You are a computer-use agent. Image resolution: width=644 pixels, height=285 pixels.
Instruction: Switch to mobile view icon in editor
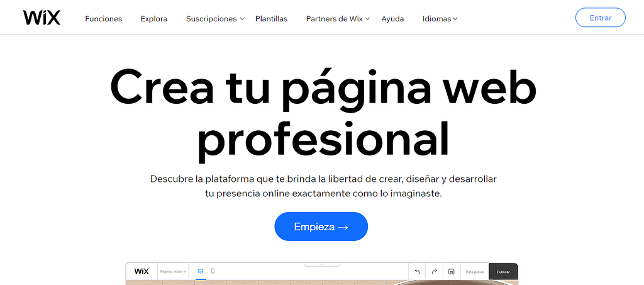tap(213, 271)
